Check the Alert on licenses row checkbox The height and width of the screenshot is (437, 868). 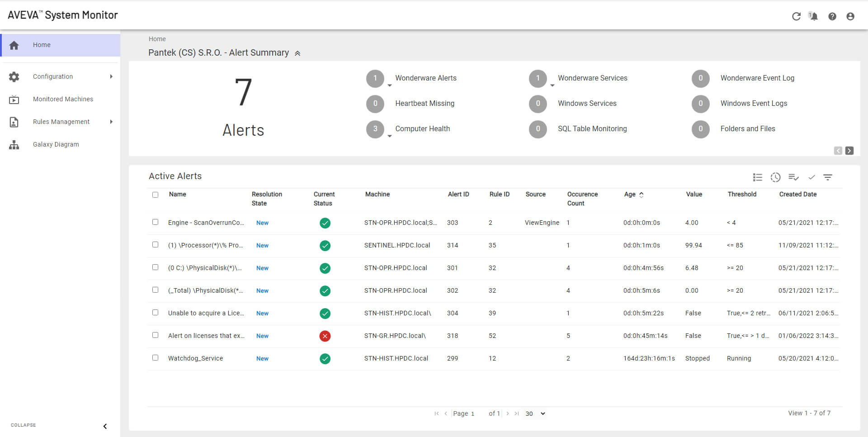[155, 335]
